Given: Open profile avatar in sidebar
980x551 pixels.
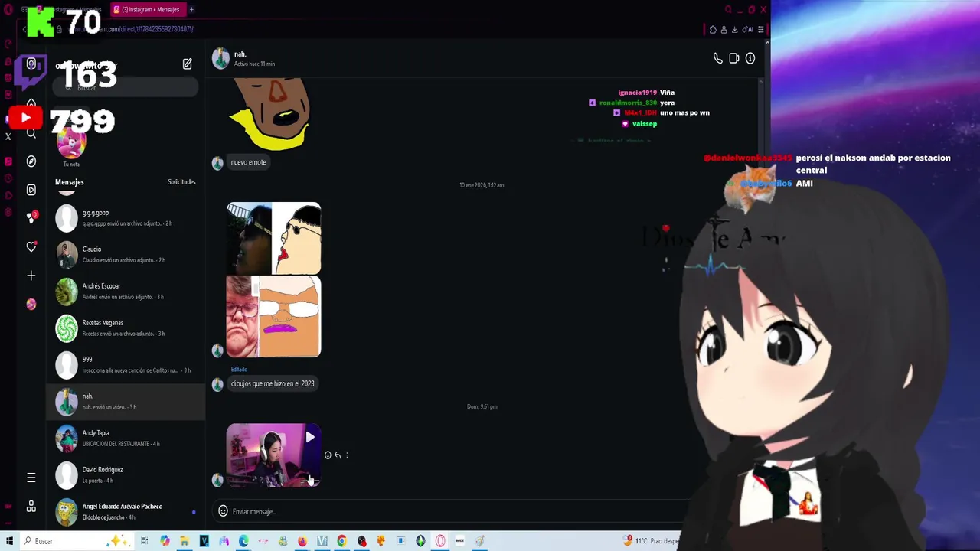Looking at the screenshot, I should click(x=31, y=304).
